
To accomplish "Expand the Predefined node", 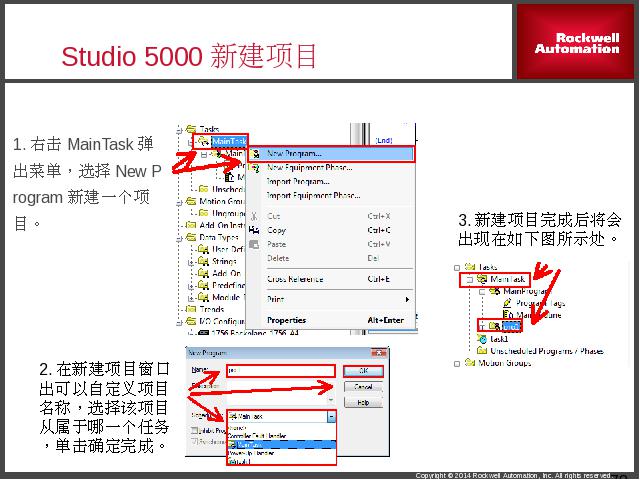I will tap(191, 287).
